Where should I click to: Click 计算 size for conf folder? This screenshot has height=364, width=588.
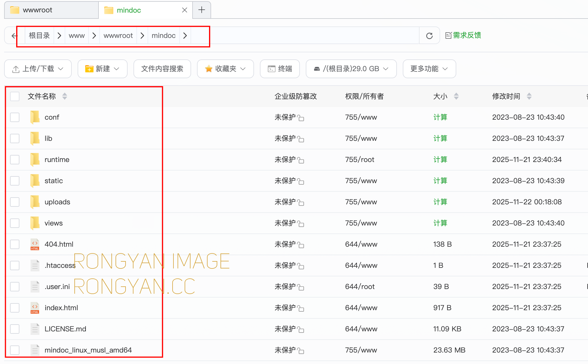pos(440,117)
